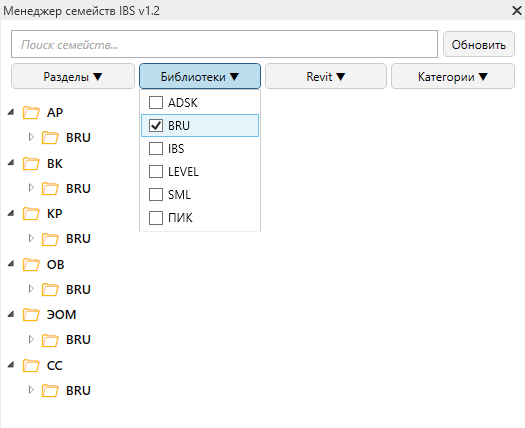Select BRU label under ВК
Image resolution: width=525 pixels, height=428 pixels.
pyautogui.click(x=78, y=189)
